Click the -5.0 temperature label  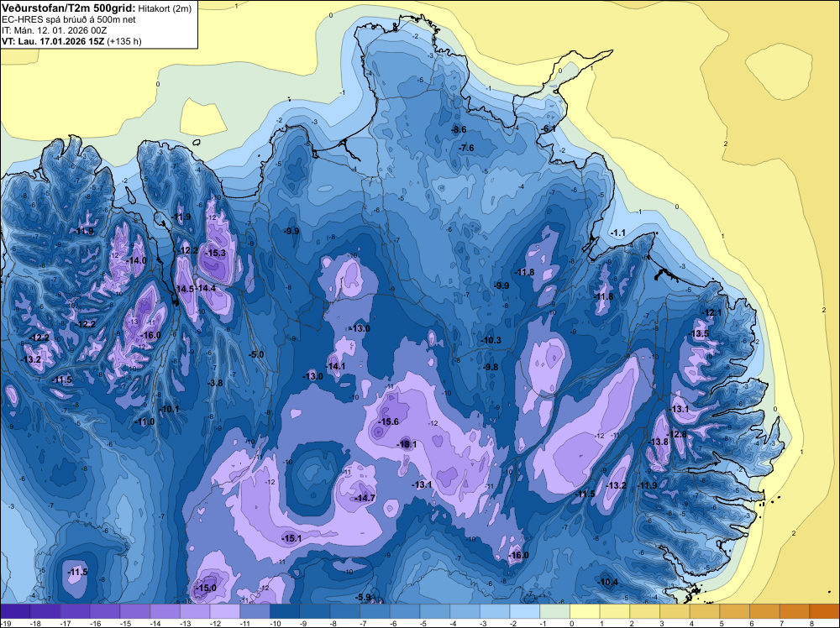[x=256, y=354]
